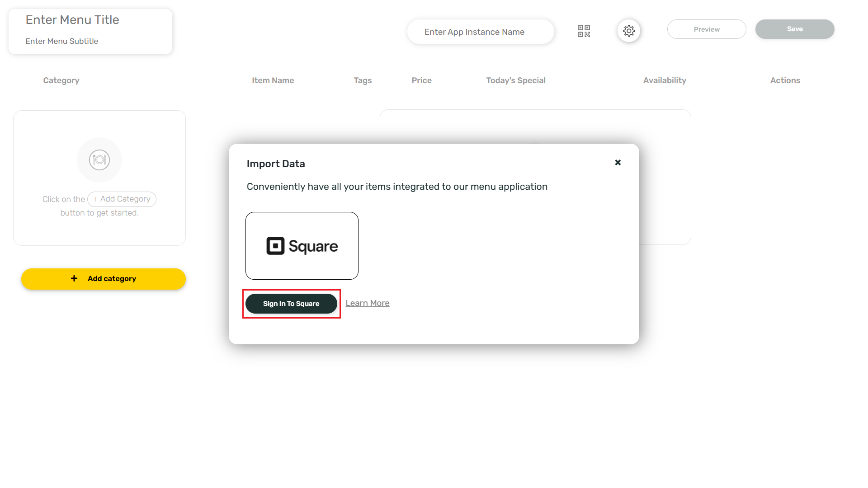Click the Tags column header
The height and width of the screenshot is (488, 868).
(x=362, y=80)
